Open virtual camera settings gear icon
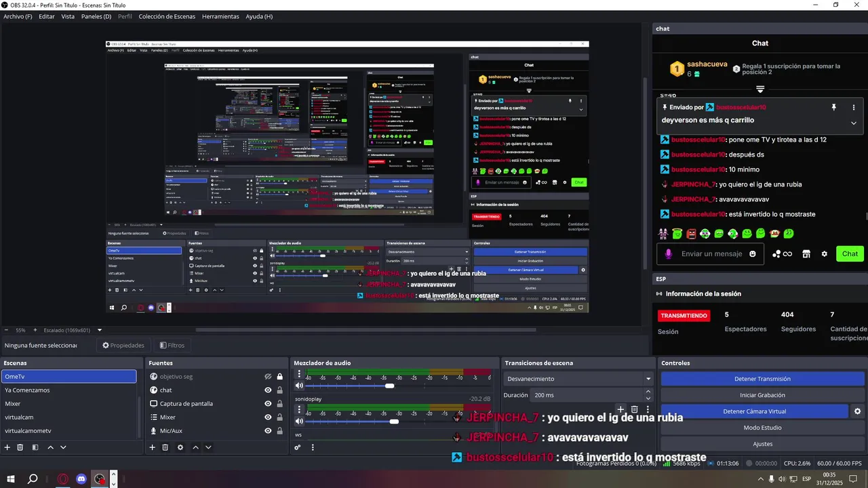The height and width of the screenshot is (488, 868). coord(857,411)
